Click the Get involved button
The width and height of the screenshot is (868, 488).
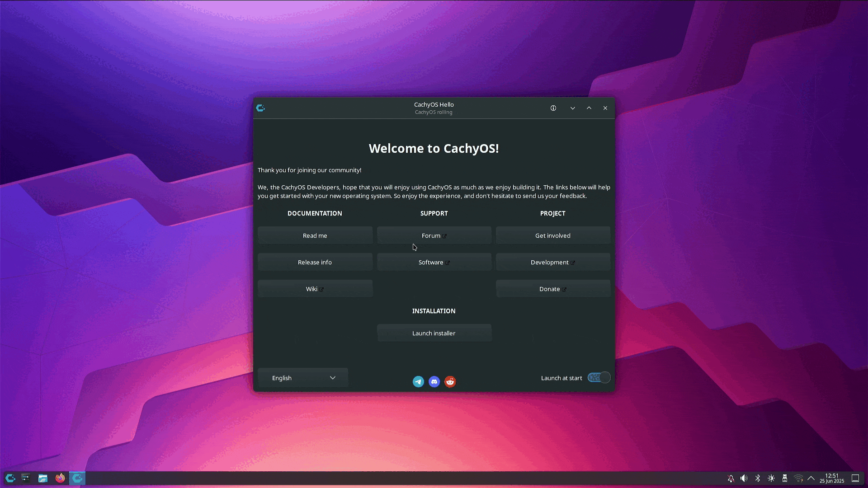pos(553,235)
